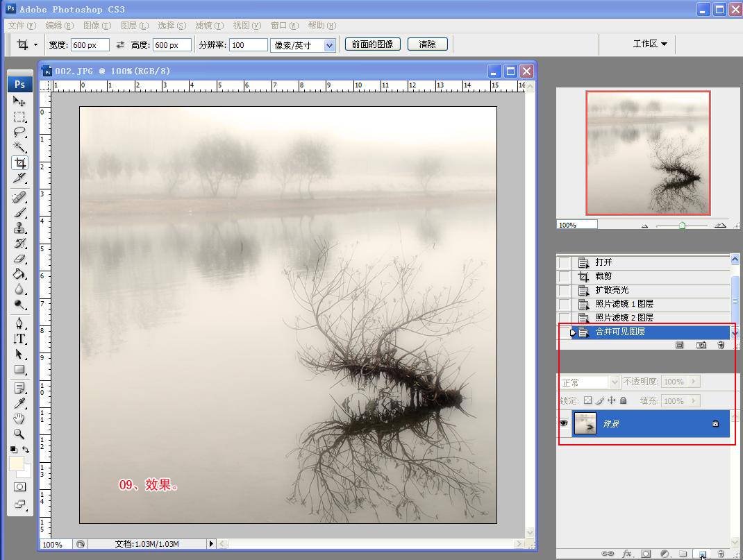
Task: Toggle Quick Mask mode
Action: point(19,486)
